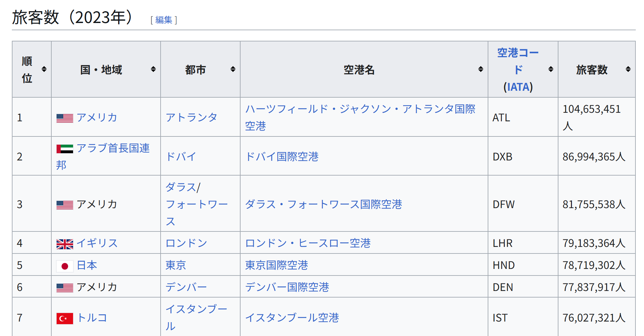Open the 編集 section edit link

tap(164, 20)
